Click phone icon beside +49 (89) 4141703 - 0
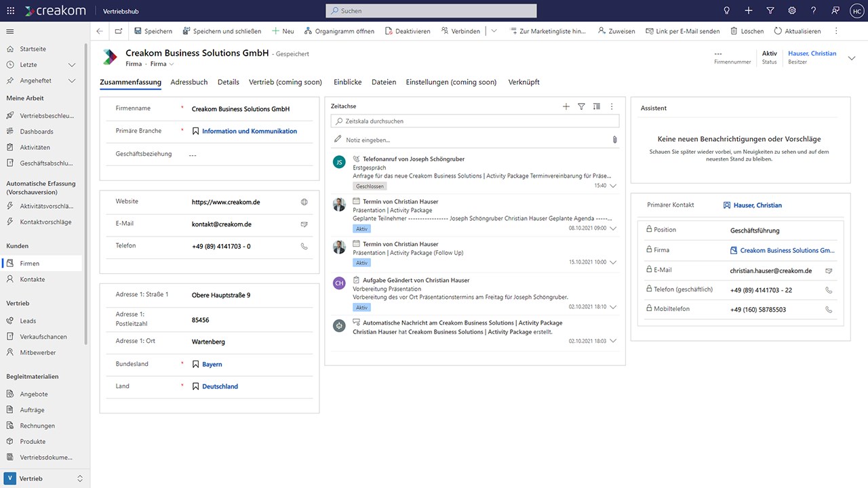 tap(304, 246)
